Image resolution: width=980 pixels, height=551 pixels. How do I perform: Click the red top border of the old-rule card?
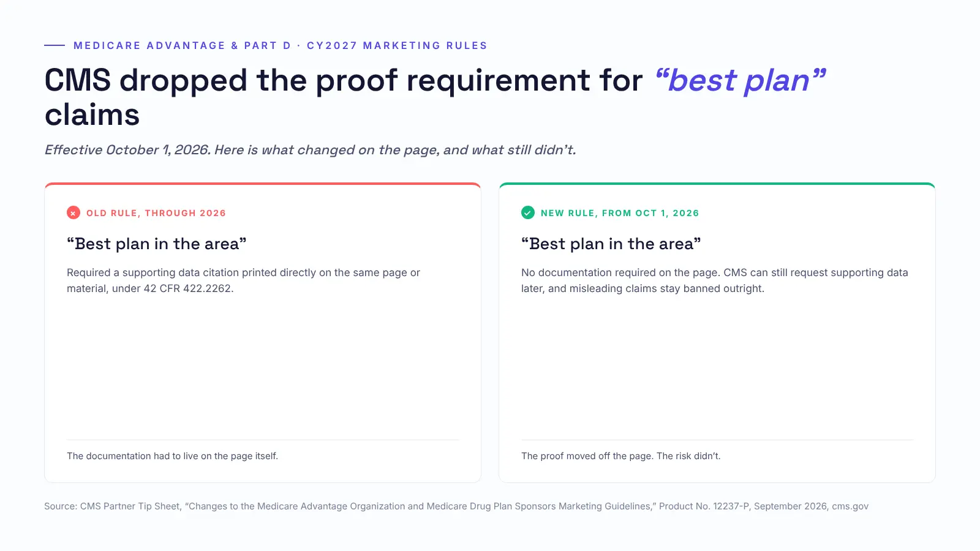point(263,184)
